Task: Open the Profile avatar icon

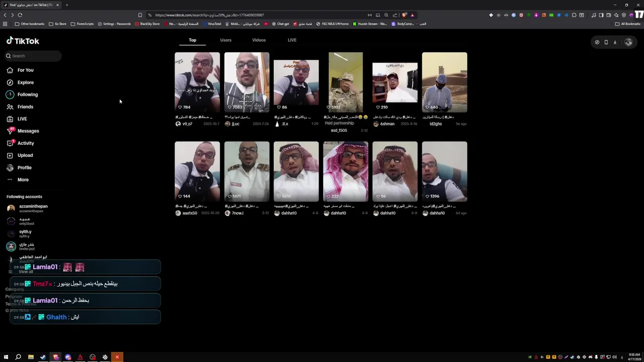Action: point(10,167)
